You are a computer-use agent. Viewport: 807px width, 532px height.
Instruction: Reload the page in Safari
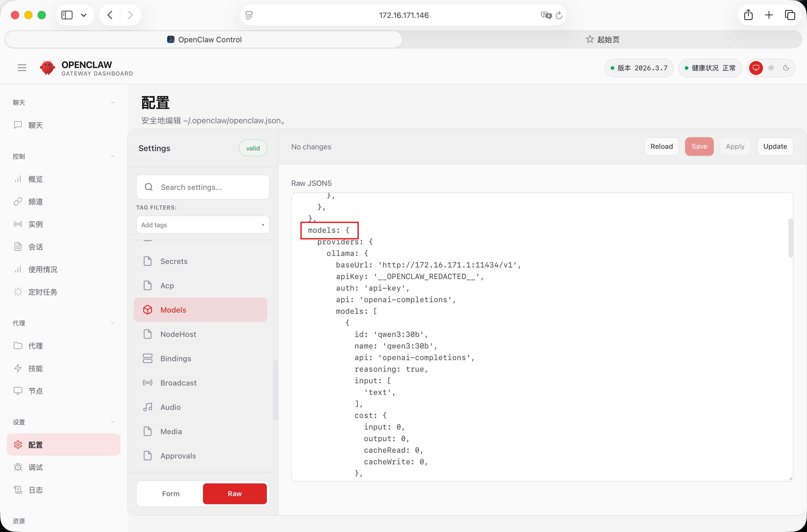[559, 15]
